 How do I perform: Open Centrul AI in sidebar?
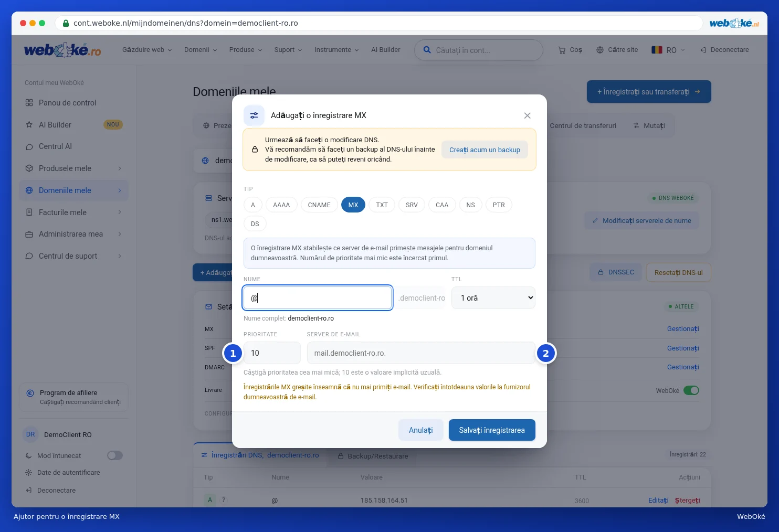click(x=73, y=146)
